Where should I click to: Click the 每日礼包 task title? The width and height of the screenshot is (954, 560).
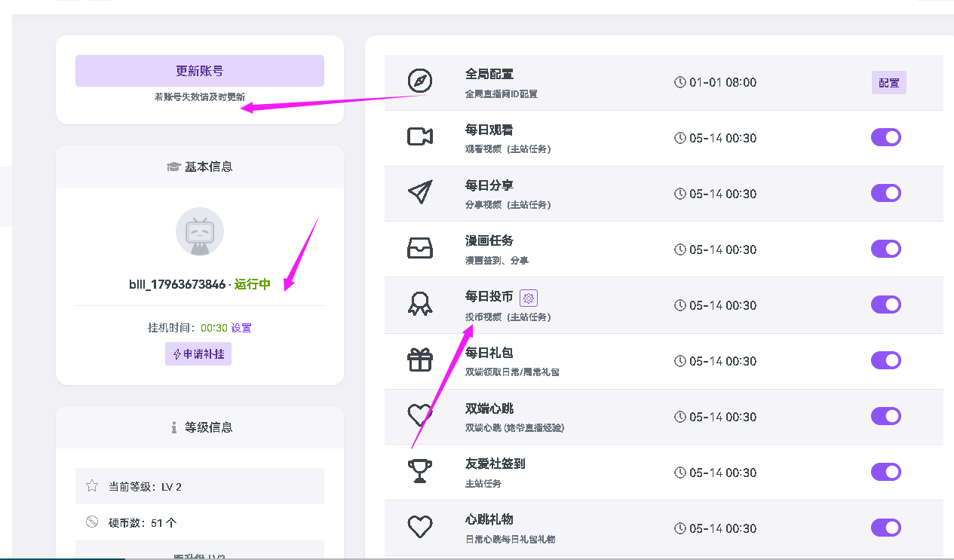(x=489, y=353)
